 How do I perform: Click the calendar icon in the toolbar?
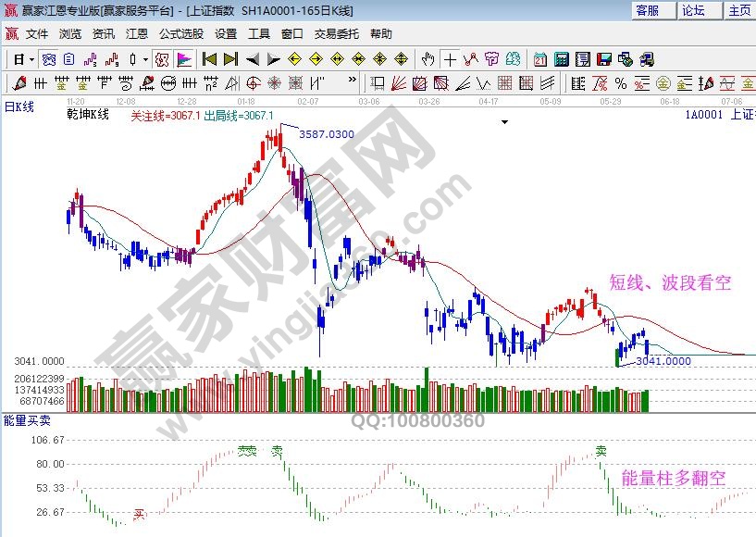click(x=540, y=59)
